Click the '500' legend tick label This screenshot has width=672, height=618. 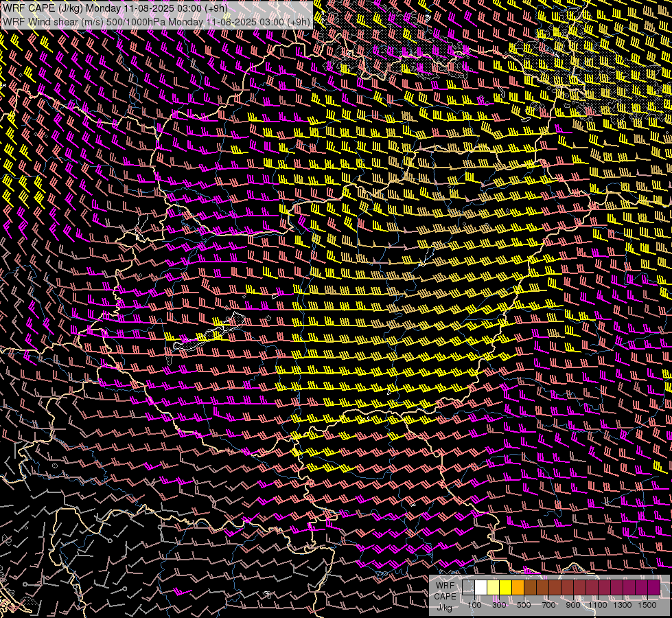524,605
